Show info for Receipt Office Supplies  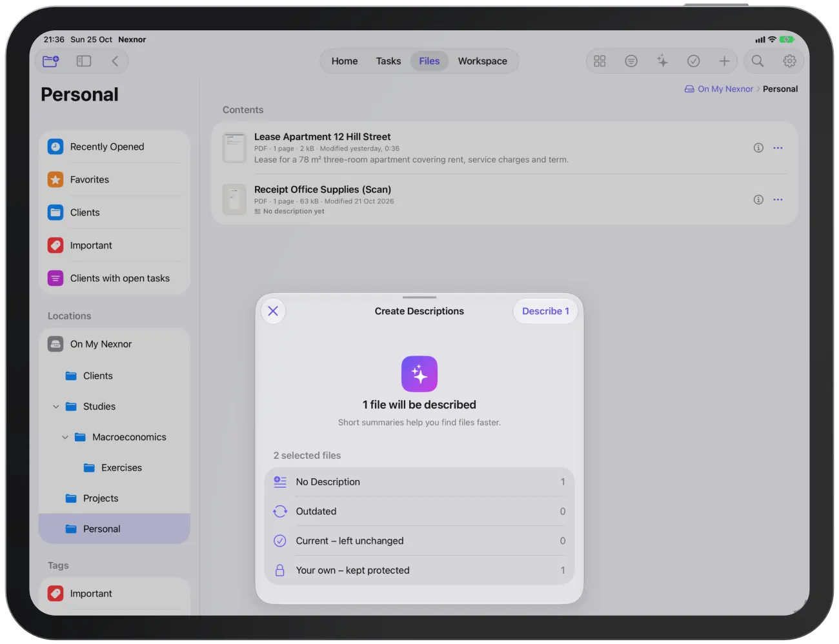tap(758, 200)
